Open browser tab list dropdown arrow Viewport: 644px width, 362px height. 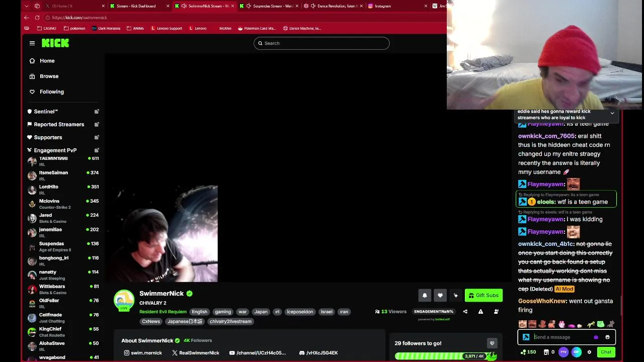tap(27, 6)
